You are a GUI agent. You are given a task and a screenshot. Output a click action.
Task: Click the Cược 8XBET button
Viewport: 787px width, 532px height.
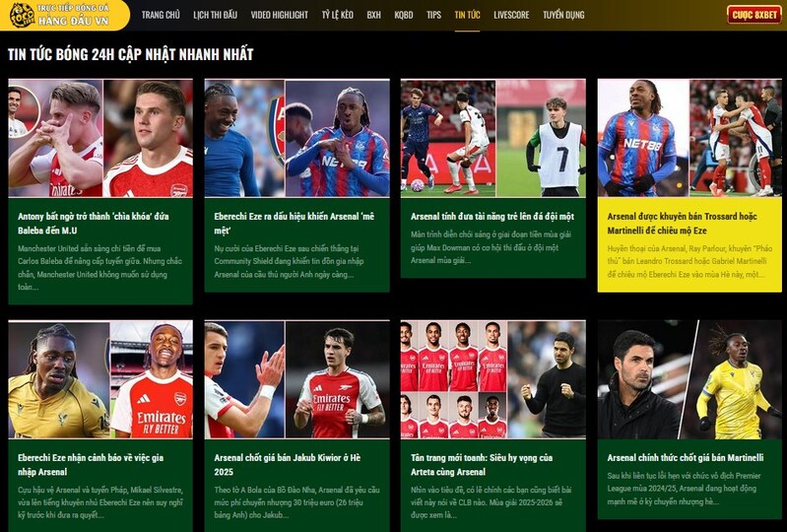pos(754,15)
